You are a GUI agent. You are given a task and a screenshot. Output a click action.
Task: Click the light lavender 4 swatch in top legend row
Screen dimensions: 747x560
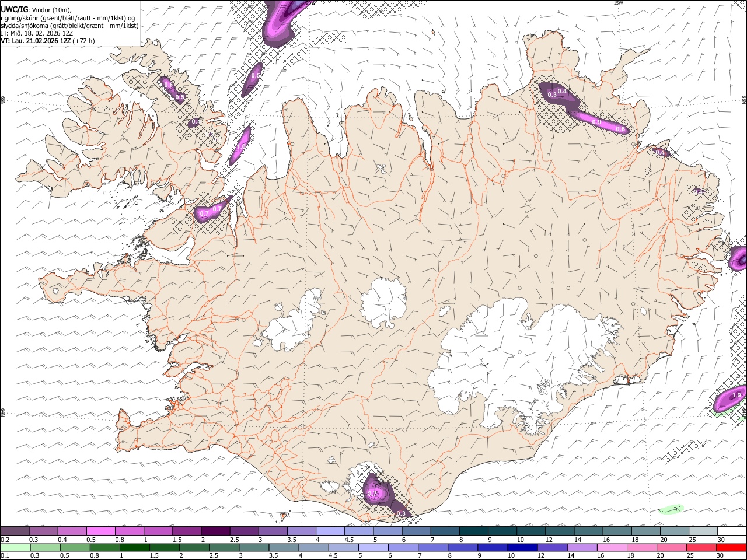[x=330, y=531]
